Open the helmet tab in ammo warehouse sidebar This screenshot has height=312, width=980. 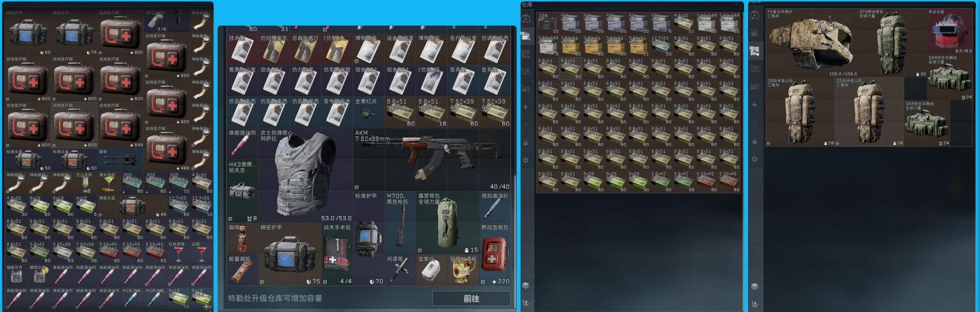click(526, 19)
